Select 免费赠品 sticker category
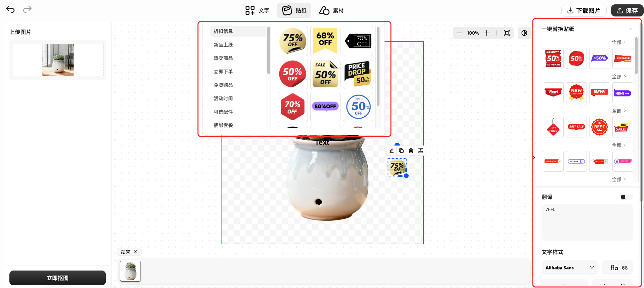This screenshot has height=288, width=644. coord(223,85)
